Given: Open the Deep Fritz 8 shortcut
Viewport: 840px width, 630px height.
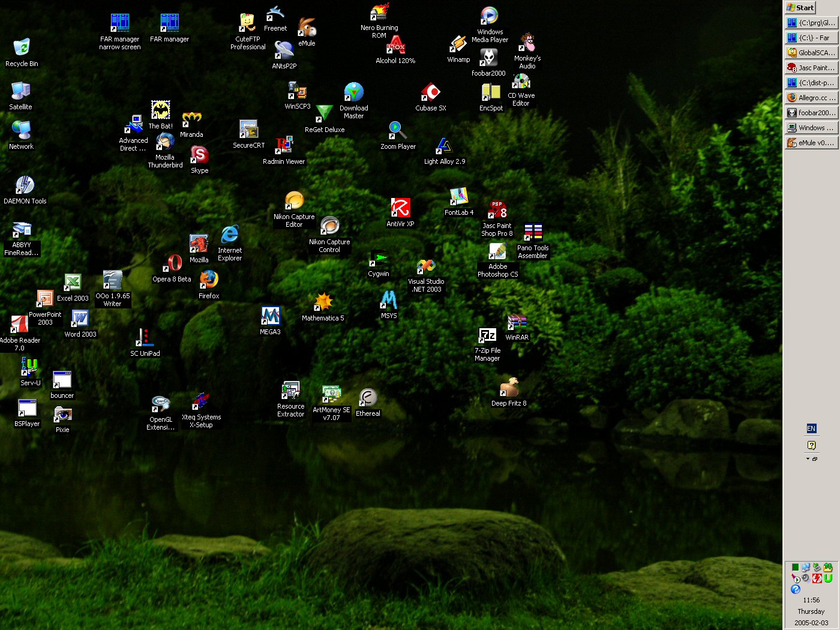Looking at the screenshot, I should coord(509,388).
